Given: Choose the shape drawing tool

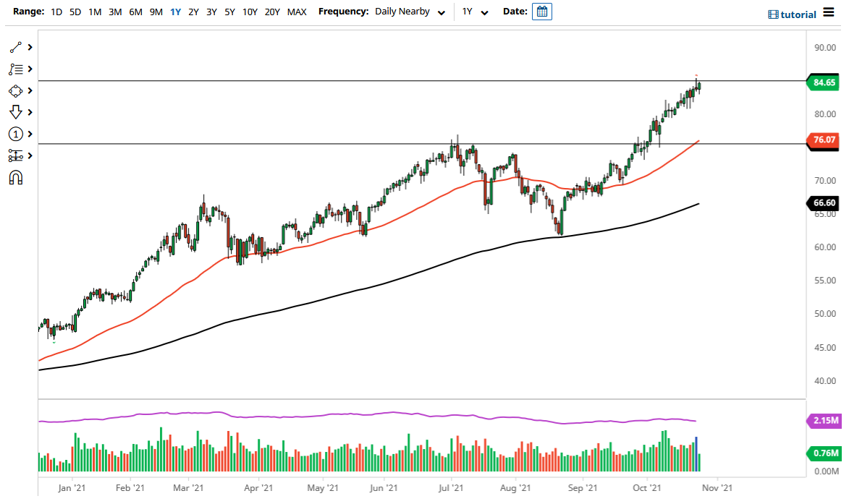Looking at the screenshot, I should point(15,90).
